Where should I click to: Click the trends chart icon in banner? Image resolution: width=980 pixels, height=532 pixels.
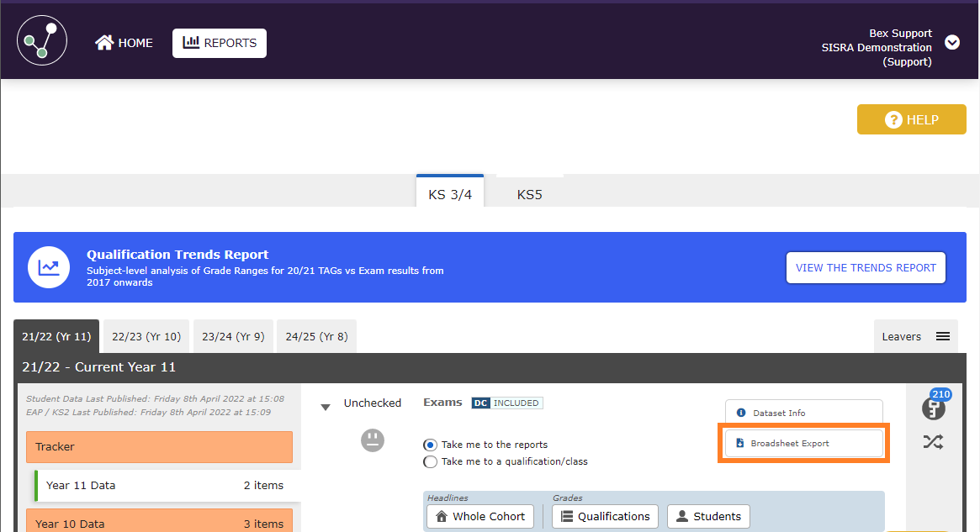pyautogui.click(x=49, y=267)
